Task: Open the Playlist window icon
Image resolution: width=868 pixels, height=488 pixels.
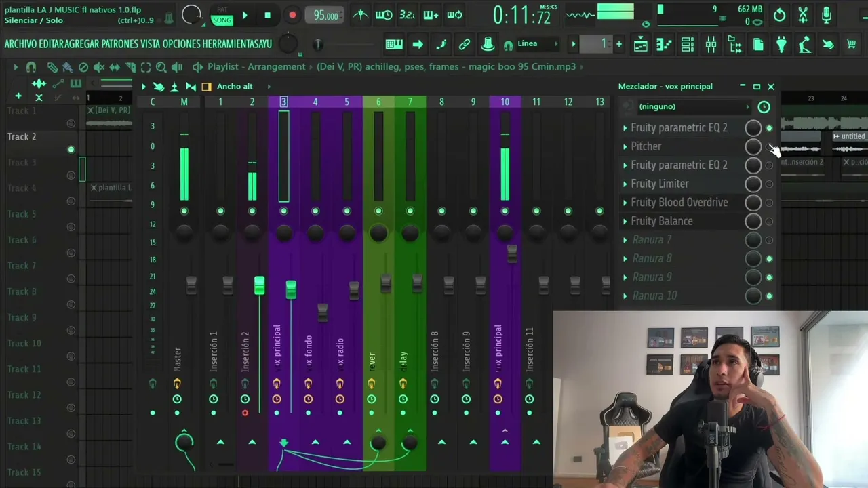Action: [x=640, y=45]
